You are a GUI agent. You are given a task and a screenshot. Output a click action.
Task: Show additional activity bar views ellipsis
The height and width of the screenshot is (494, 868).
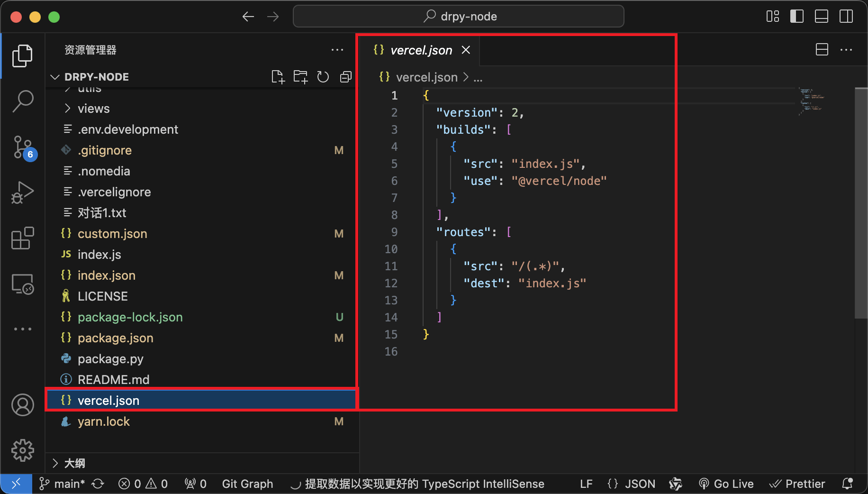(x=22, y=329)
